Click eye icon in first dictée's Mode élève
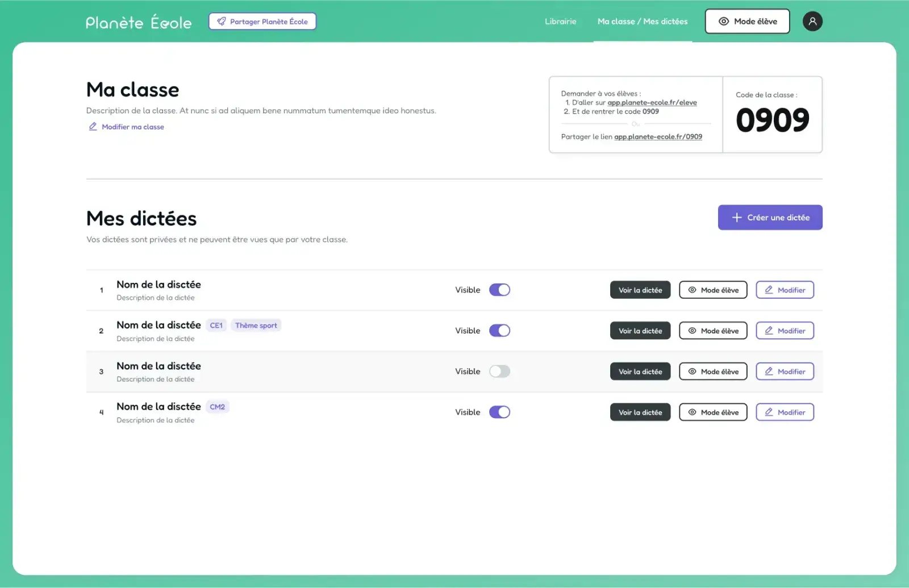The width and height of the screenshot is (909, 588). click(x=692, y=290)
